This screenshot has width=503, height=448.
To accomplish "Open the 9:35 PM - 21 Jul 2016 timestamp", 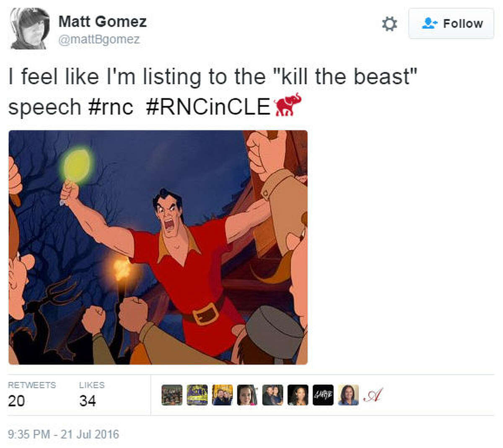I will [x=63, y=434].
